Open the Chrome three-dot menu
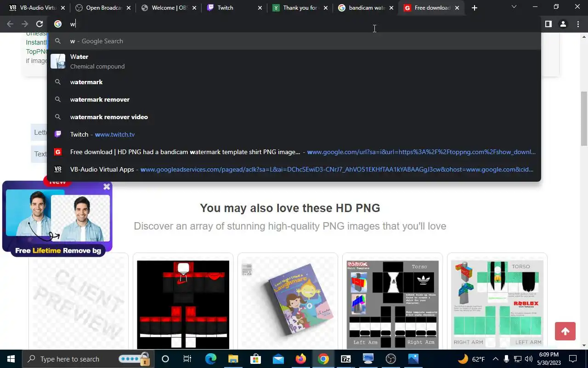This screenshot has width=588, height=368. [578, 24]
